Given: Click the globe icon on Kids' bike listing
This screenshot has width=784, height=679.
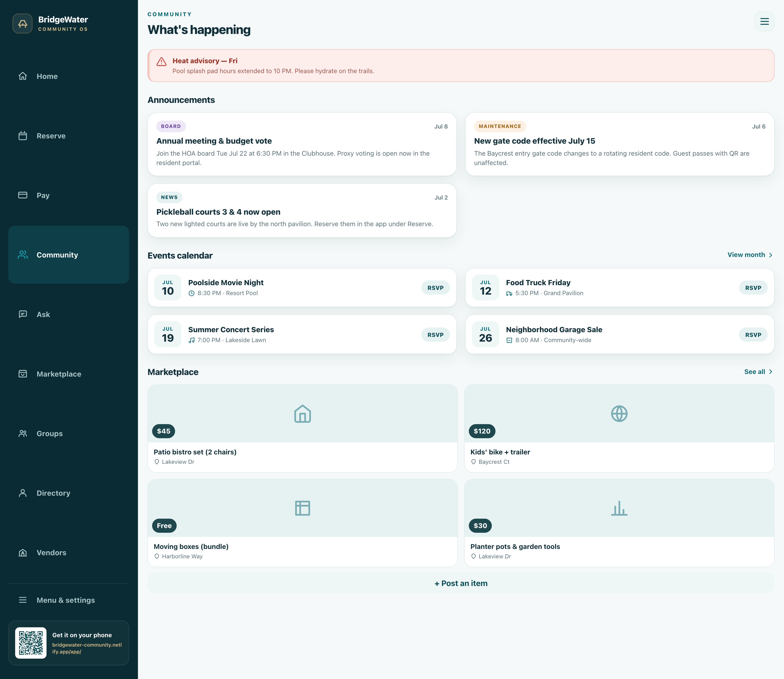Looking at the screenshot, I should coord(619,414).
